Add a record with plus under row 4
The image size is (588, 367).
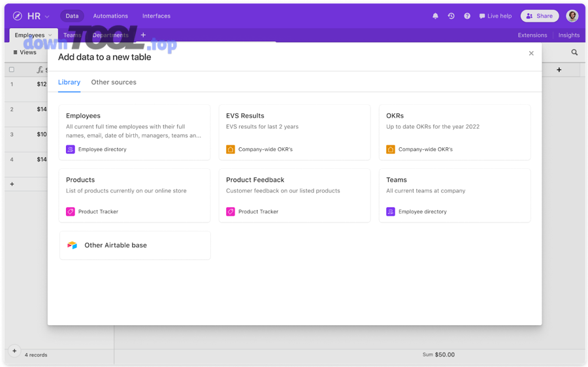[12, 184]
